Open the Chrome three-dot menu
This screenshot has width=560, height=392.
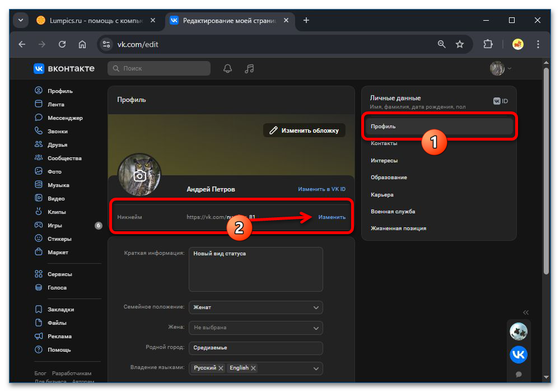pyautogui.click(x=538, y=44)
